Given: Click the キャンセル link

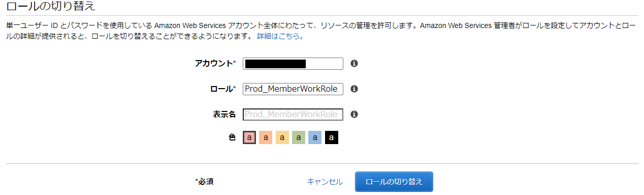Looking at the screenshot, I should [325, 182].
